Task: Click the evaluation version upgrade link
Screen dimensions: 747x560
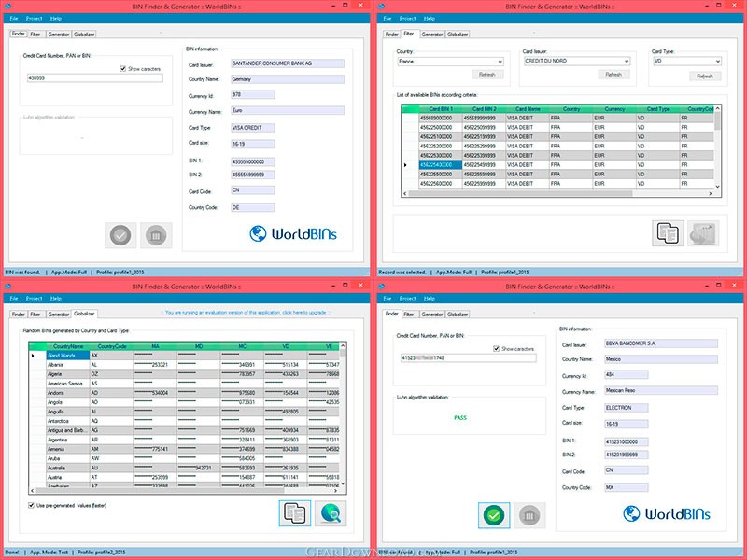Action: [x=246, y=313]
